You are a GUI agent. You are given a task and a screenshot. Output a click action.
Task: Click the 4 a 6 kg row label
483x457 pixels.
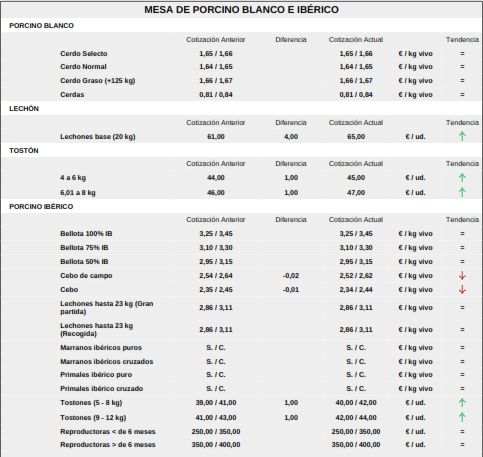73,178
